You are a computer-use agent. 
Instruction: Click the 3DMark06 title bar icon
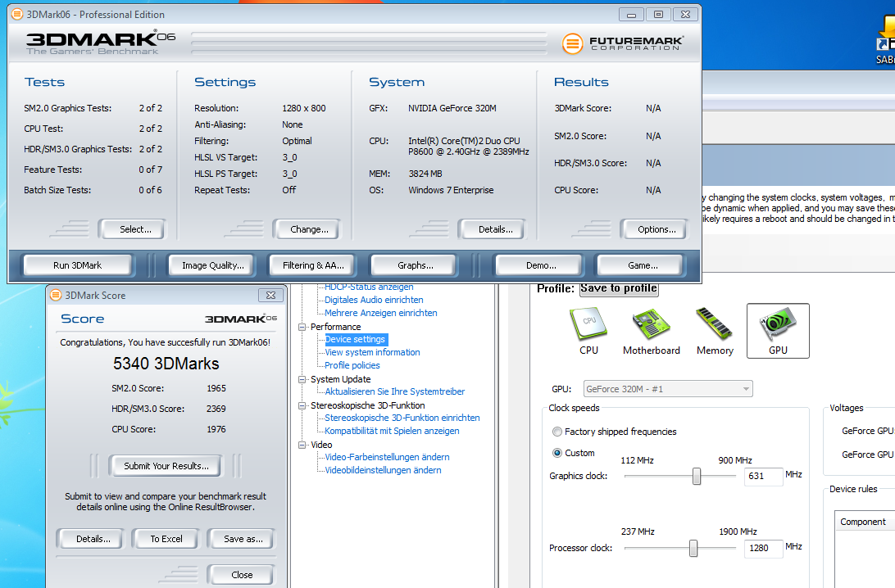coord(18,14)
